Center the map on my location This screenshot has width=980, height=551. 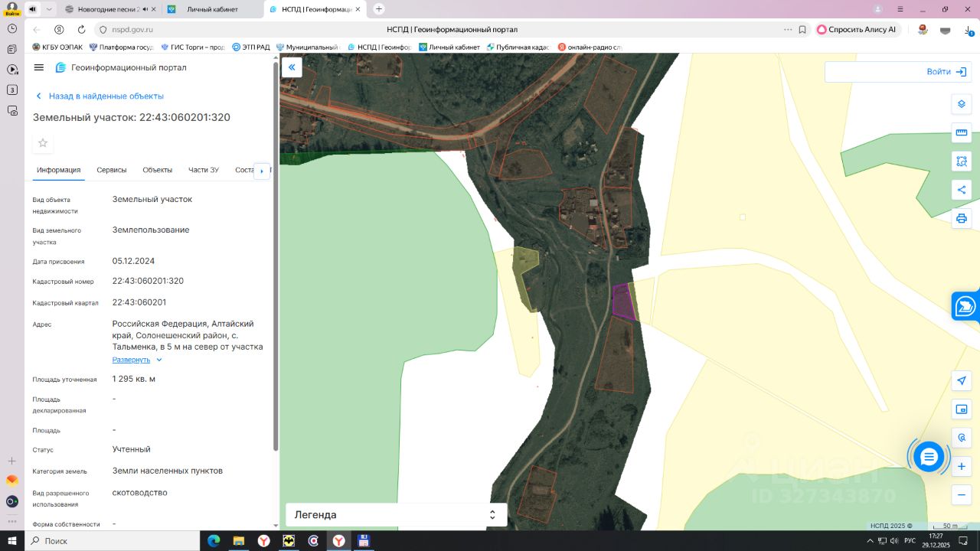[962, 381]
